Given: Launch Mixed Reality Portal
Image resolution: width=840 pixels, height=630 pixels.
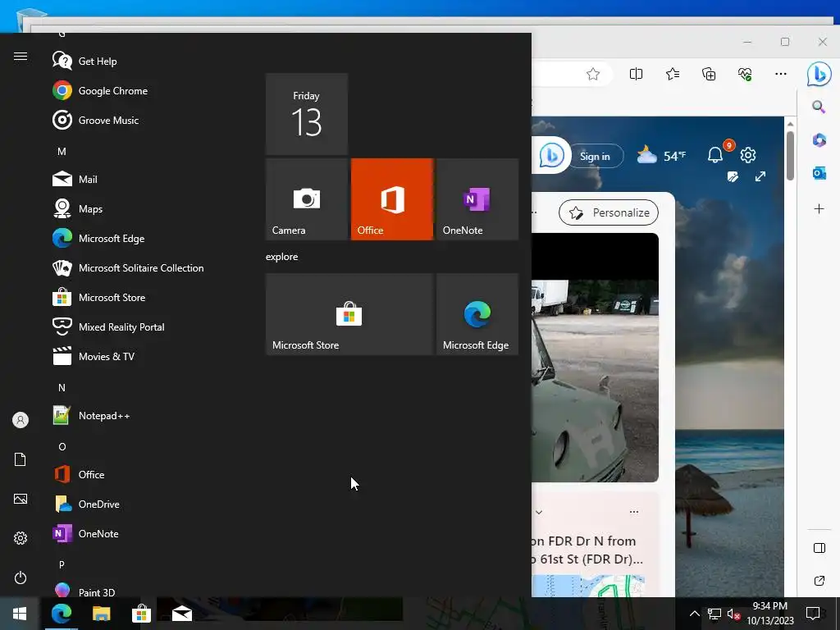Looking at the screenshot, I should point(129,326).
